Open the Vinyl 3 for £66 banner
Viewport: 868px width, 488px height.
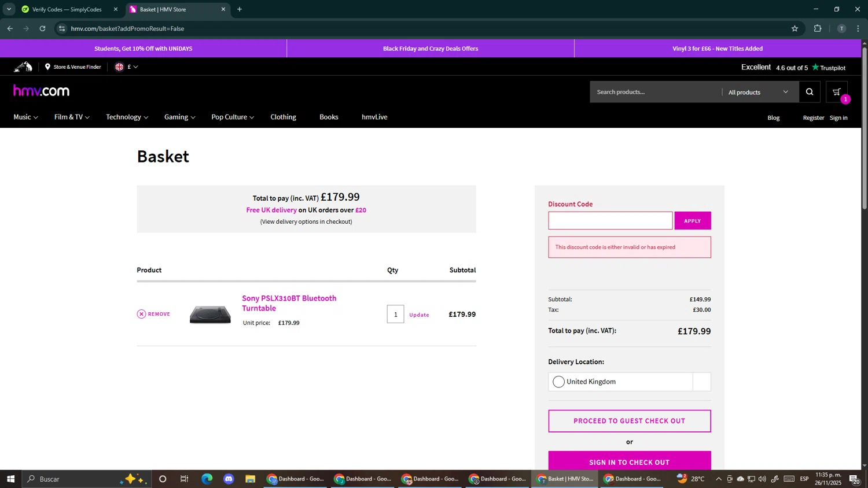click(x=718, y=49)
